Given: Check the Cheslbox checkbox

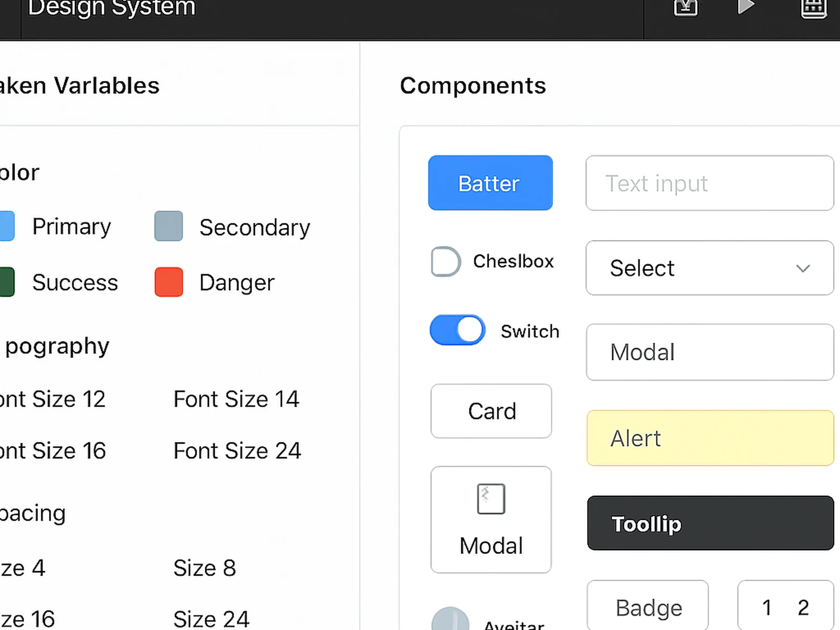Looking at the screenshot, I should click(x=445, y=261).
